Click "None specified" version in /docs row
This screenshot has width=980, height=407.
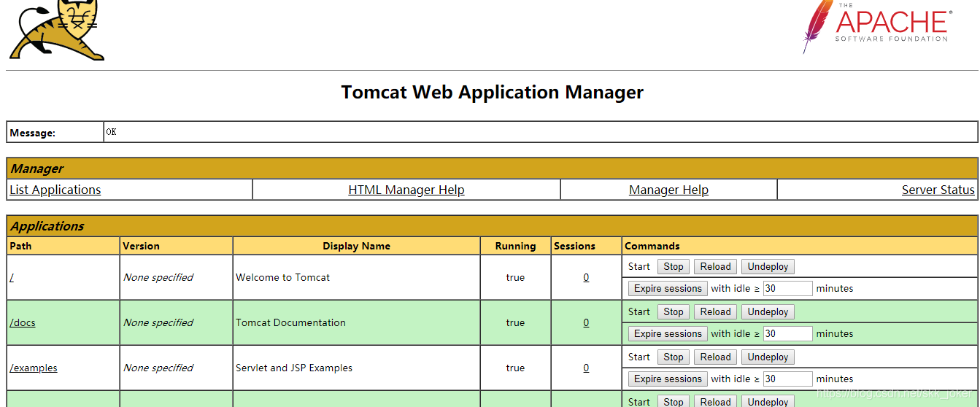pos(158,322)
